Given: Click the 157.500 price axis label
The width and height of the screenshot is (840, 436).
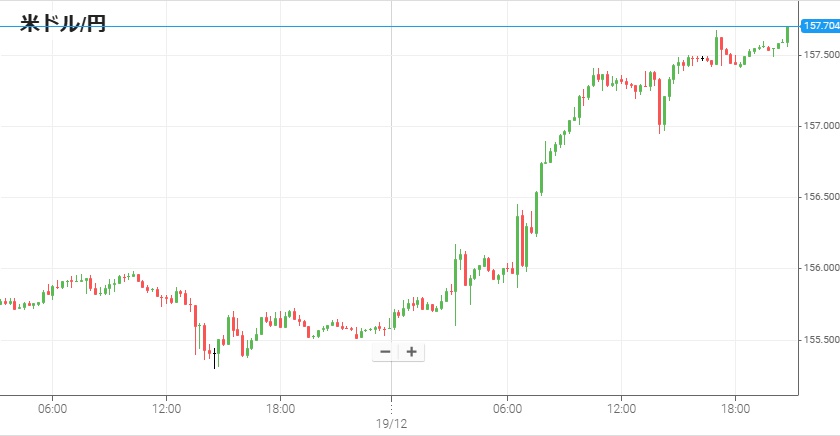Looking at the screenshot, I should pos(820,54).
